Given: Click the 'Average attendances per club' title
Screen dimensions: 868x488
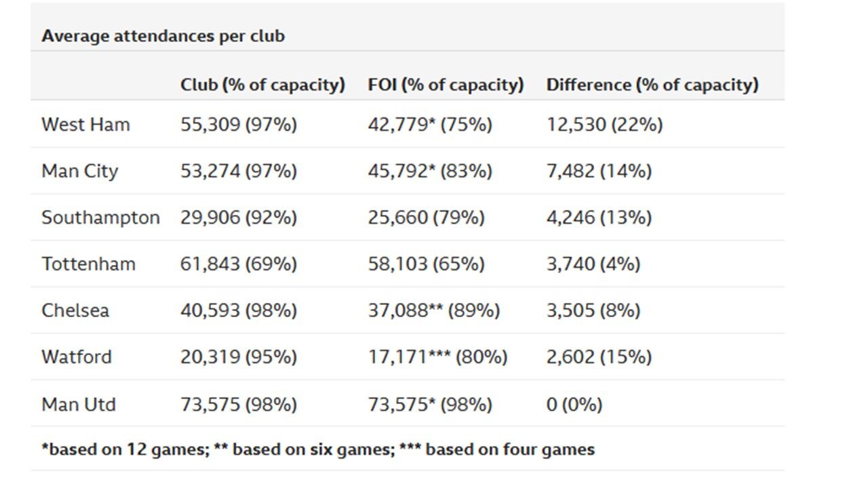Looking at the screenshot, I should (163, 36).
